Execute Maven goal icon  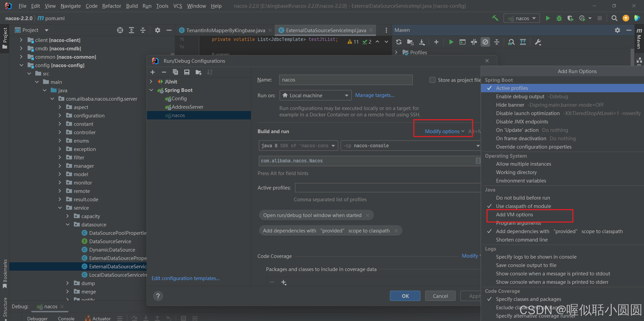463,42
